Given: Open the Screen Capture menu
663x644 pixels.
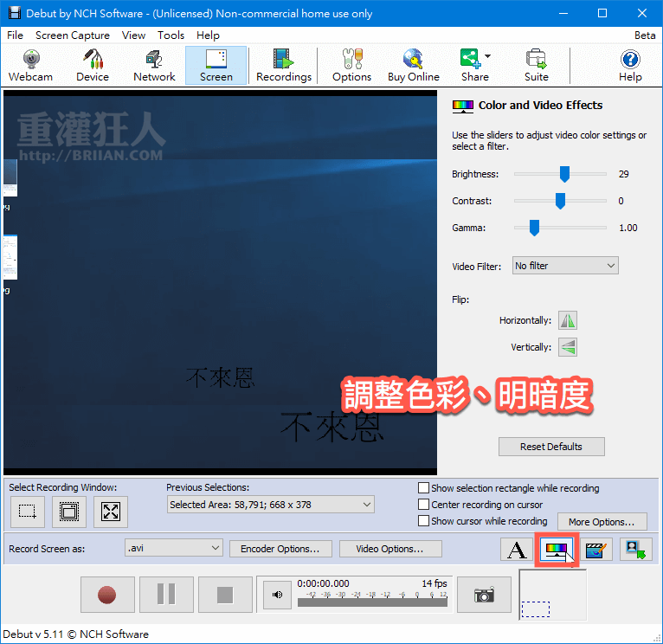Looking at the screenshot, I should coord(73,35).
